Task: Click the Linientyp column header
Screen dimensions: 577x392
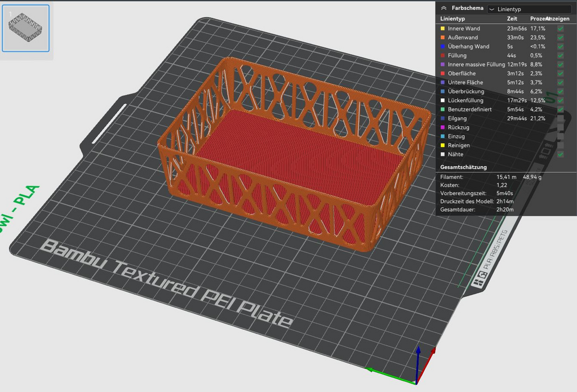Action: pyautogui.click(x=452, y=19)
